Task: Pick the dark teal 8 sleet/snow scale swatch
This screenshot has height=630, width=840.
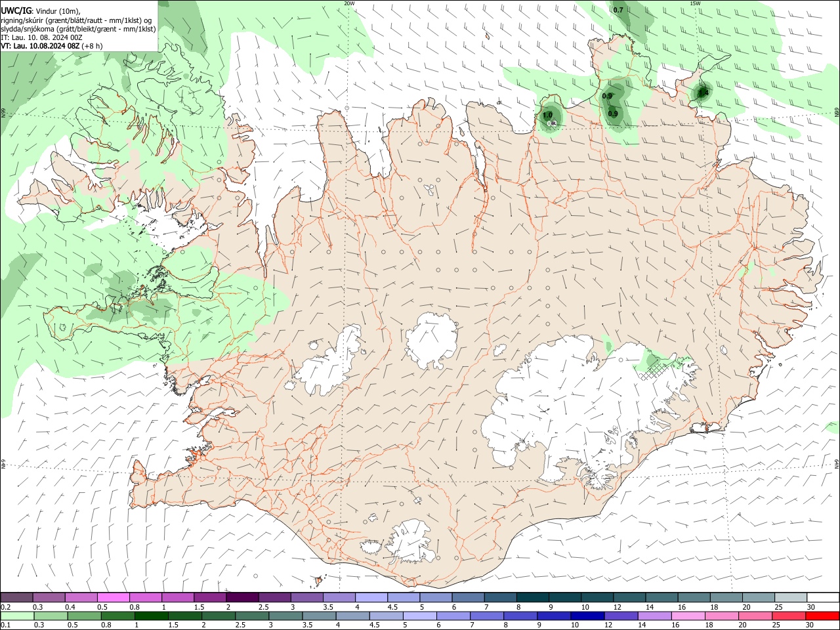Action: (x=533, y=597)
